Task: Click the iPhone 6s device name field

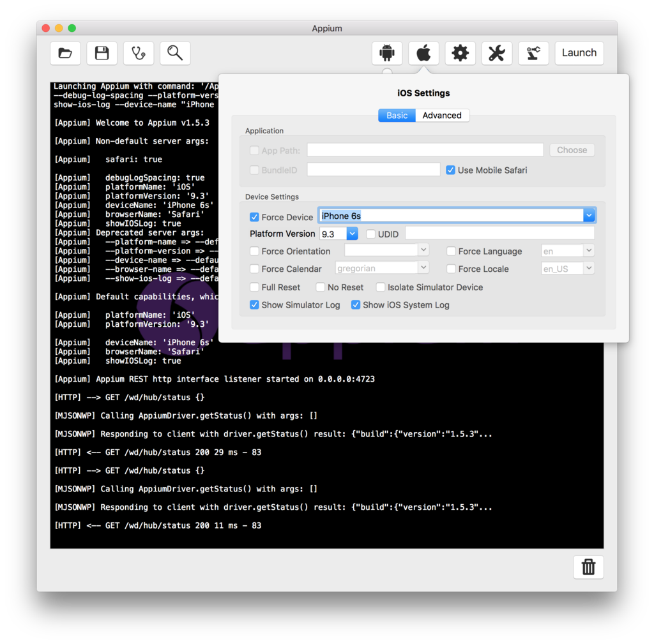Action: (451, 216)
